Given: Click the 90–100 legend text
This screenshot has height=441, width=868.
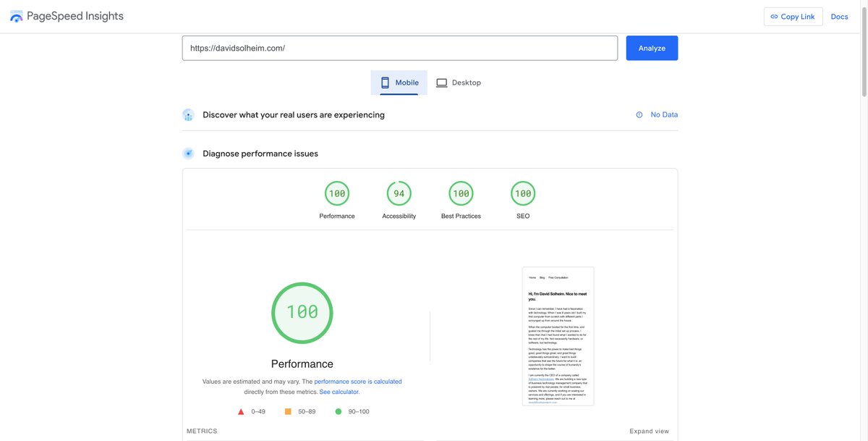Looking at the screenshot, I should coord(358,411).
